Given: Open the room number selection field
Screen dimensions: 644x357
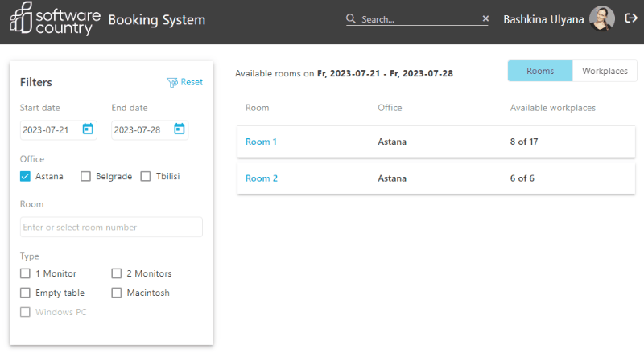Looking at the screenshot, I should (111, 228).
